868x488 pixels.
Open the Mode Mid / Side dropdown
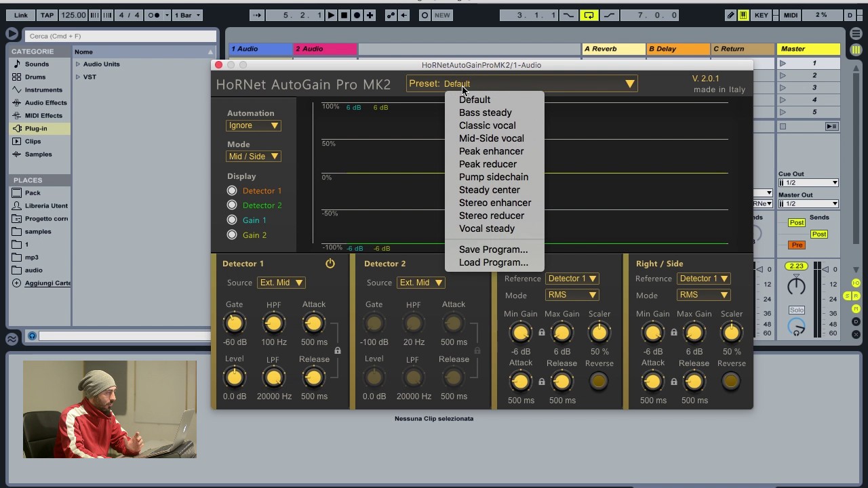pyautogui.click(x=253, y=157)
